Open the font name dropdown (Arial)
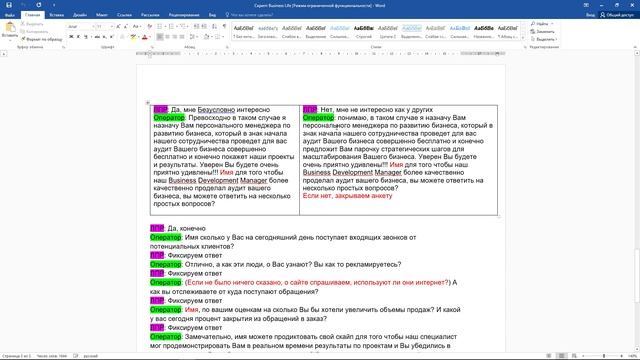The width and height of the screenshot is (640, 360). tap(93, 27)
